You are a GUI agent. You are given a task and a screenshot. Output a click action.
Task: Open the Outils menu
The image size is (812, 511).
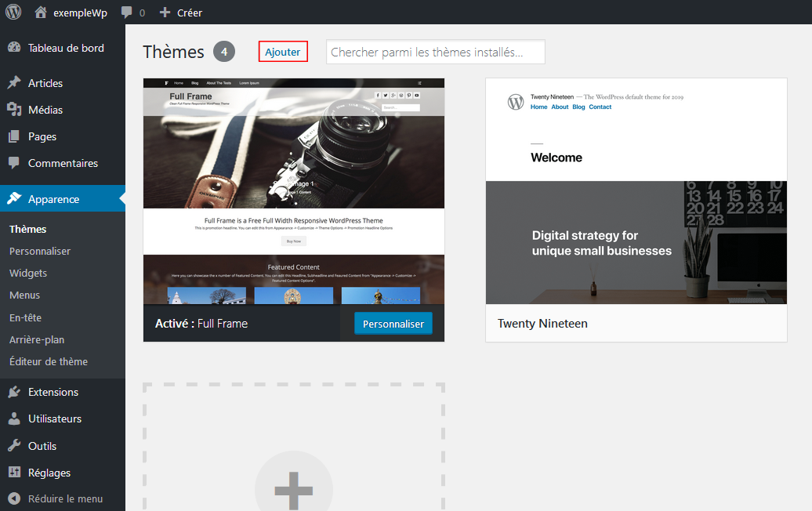[x=42, y=446]
